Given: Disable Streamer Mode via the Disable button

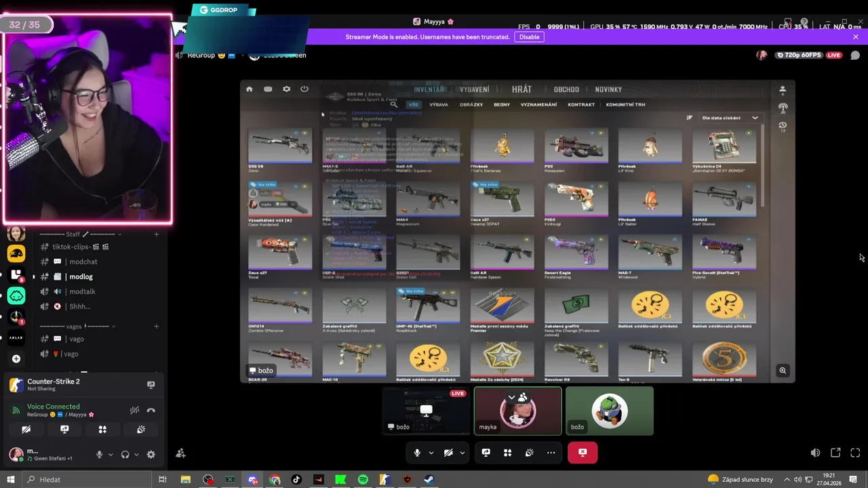Looking at the screenshot, I should coord(530,37).
